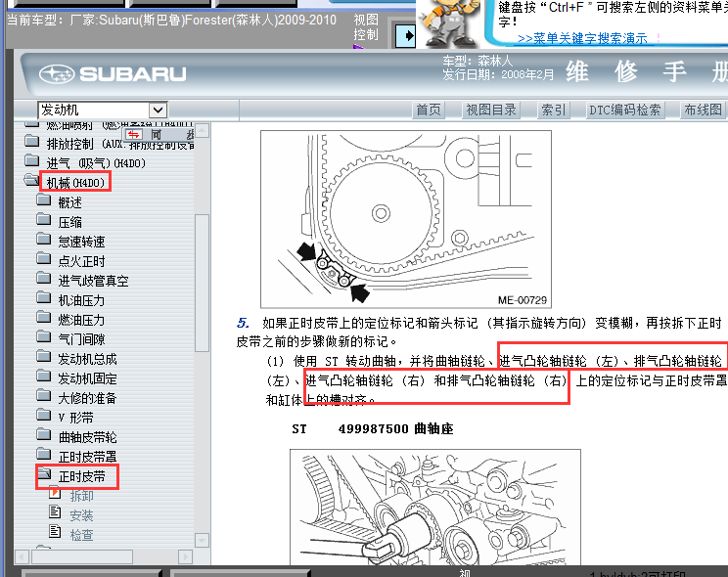Open V 形带 folder
The height and width of the screenshot is (577, 728).
(75, 418)
